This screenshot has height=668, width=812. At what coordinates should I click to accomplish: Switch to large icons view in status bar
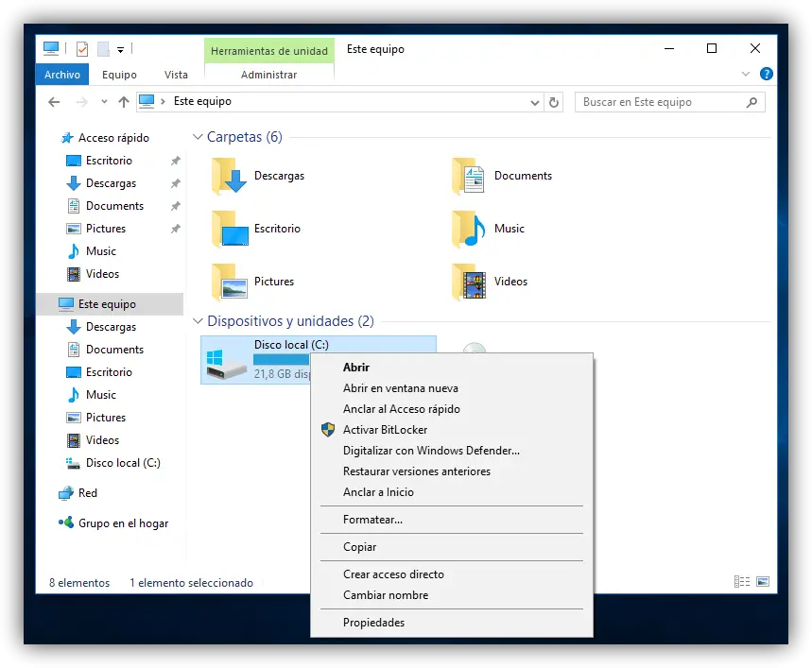(763, 582)
